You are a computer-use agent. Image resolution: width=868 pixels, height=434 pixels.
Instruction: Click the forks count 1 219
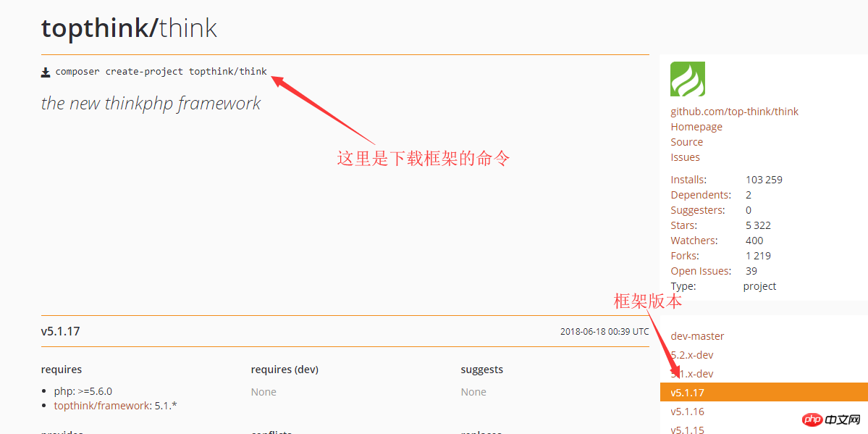click(x=759, y=256)
